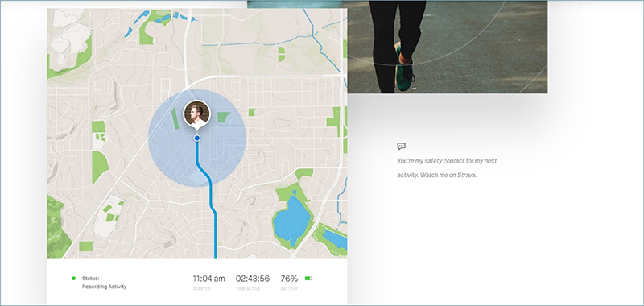
Task: Click the 02:43:56 time active value
Action: coord(253,279)
